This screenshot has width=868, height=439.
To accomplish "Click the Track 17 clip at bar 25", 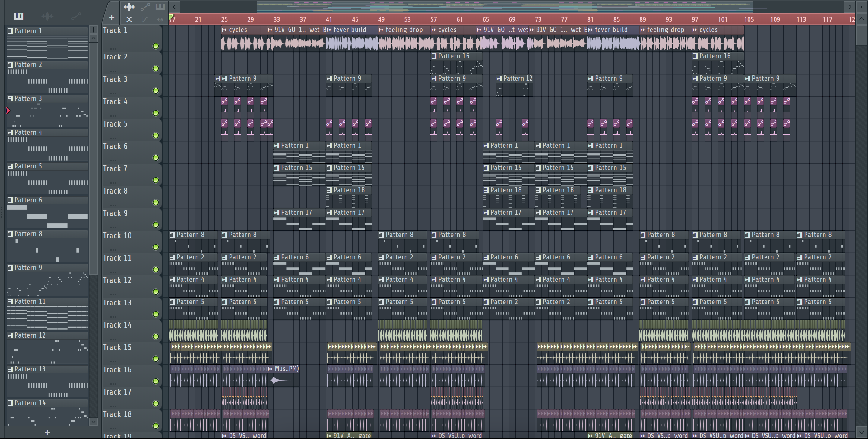I will (x=244, y=398).
